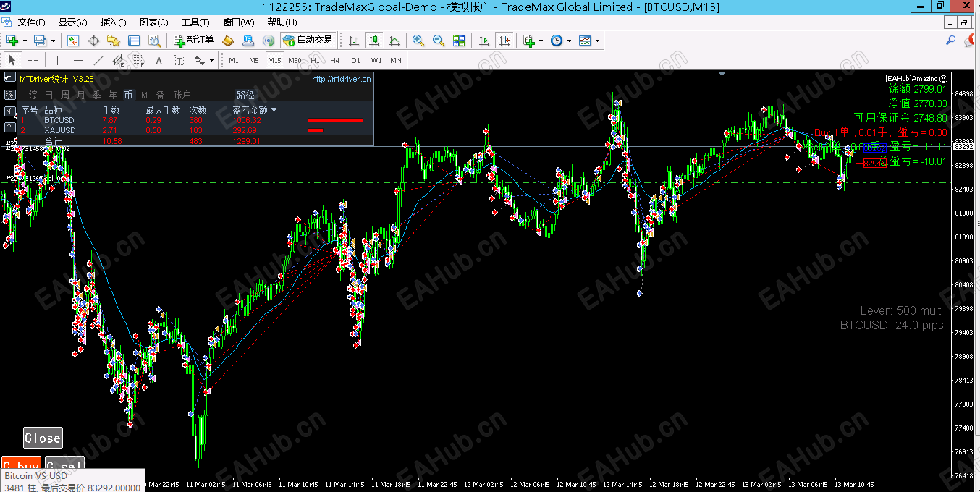
Task: Select the text 'A' drawing tool
Action: tap(159, 60)
